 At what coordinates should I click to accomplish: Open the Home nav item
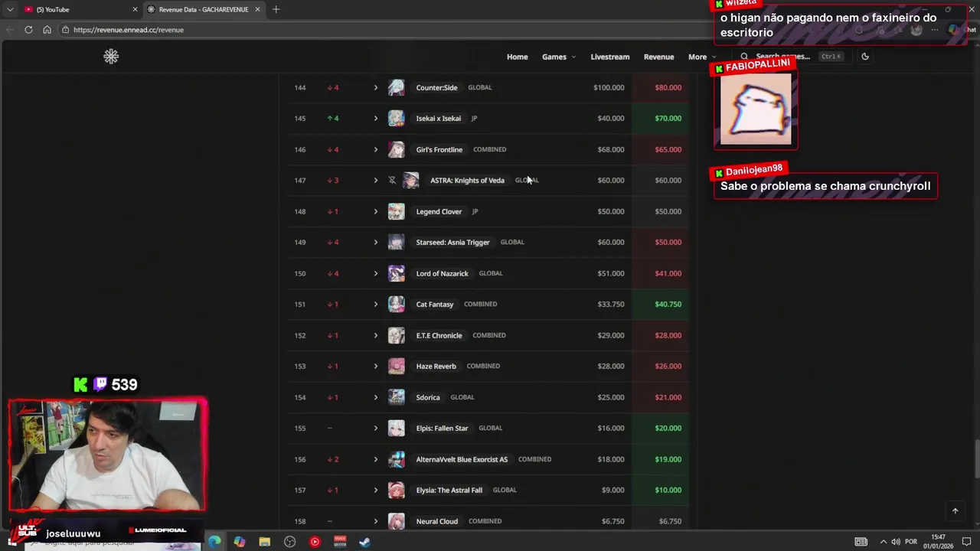tap(517, 57)
